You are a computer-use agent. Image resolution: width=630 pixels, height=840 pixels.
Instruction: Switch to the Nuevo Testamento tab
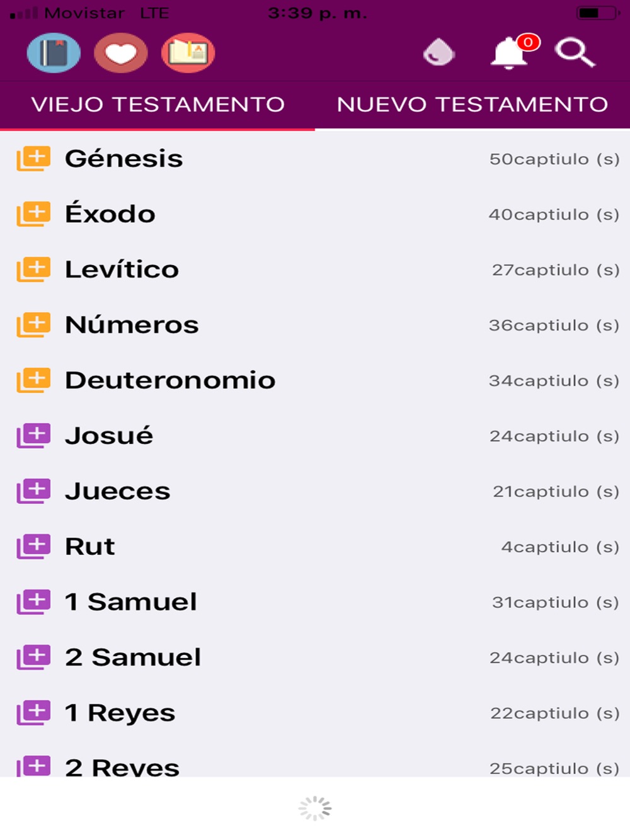click(472, 105)
